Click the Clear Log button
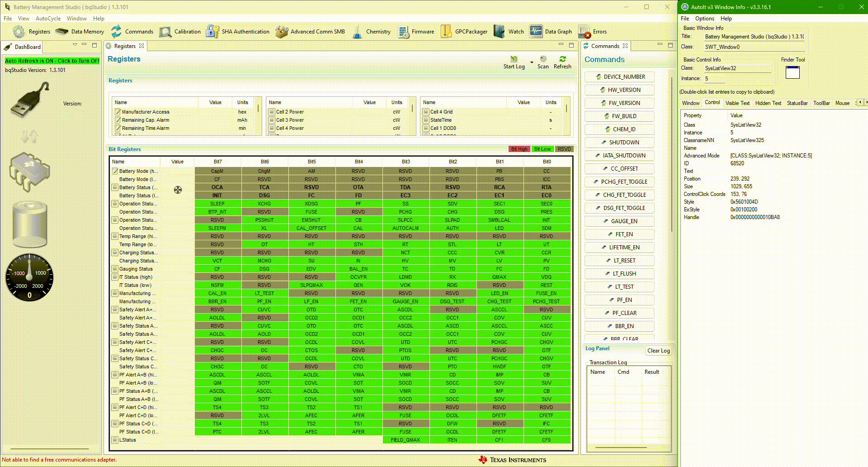Viewport: 868px width, 467px height. pos(658,351)
